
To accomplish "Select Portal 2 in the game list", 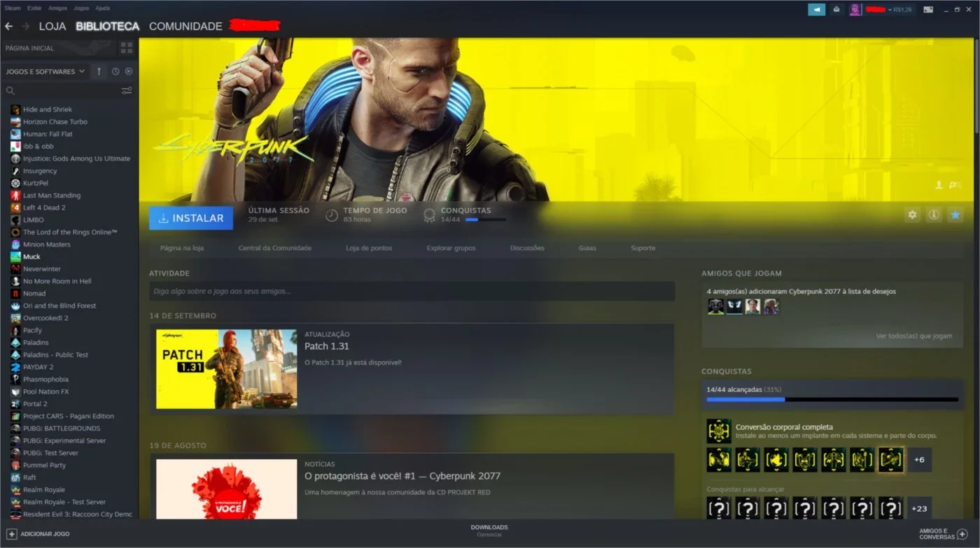I will [35, 404].
